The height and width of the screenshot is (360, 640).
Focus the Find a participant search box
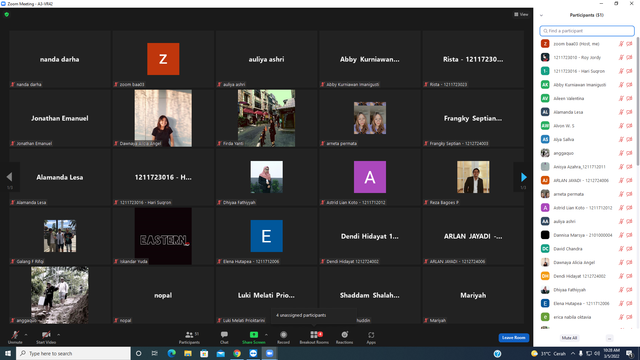tap(587, 31)
